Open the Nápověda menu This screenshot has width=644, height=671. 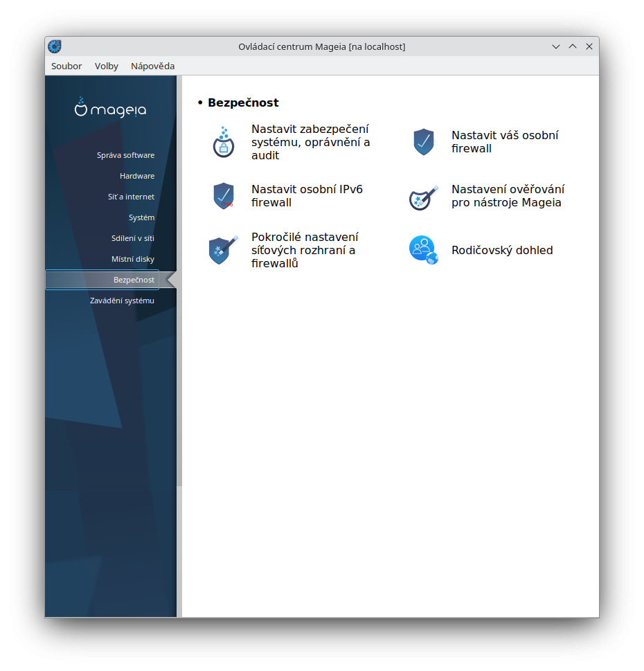coord(152,66)
